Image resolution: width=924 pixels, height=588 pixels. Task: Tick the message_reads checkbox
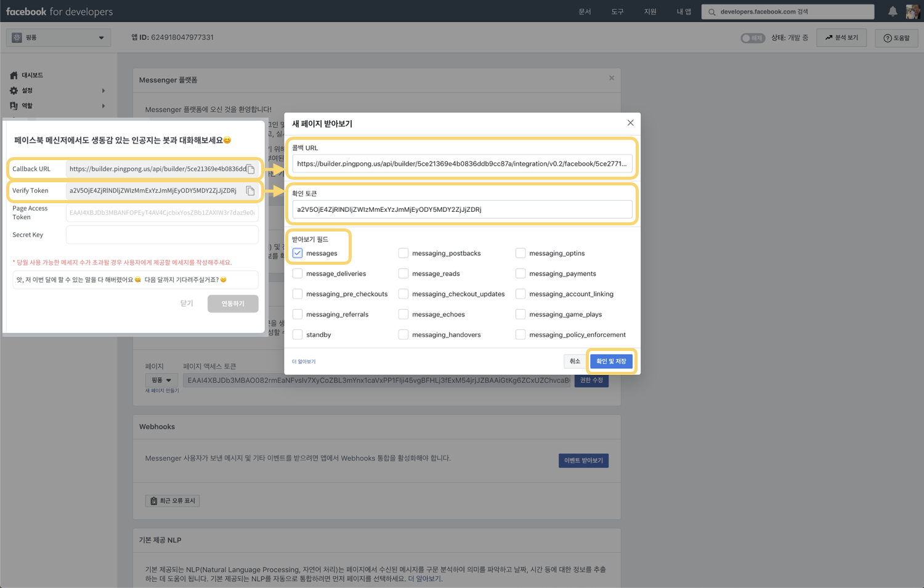pos(403,273)
